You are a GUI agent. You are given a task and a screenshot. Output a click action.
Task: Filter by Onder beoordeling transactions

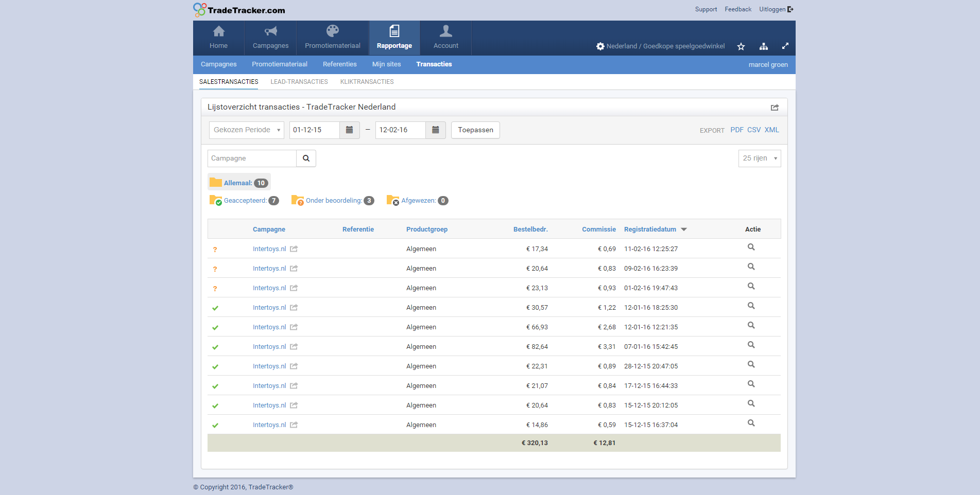click(333, 201)
